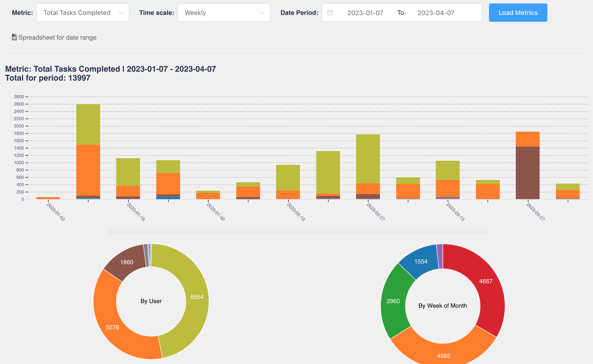The height and width of the screenshot is (364, 593).
Task: Click the orange top segment of 2023-03-27 bar
Action: tap(527, 139)
